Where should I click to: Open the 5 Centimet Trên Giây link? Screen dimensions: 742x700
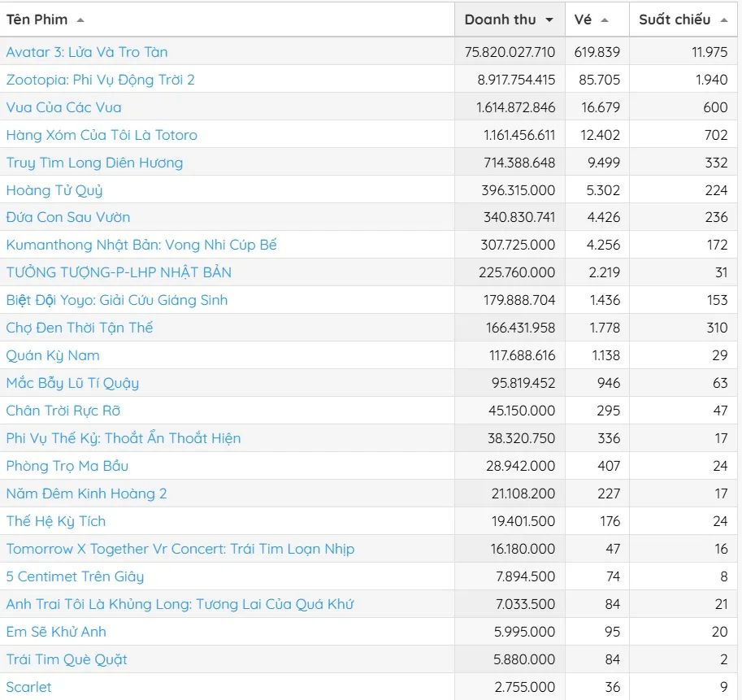tap(75, 576)
